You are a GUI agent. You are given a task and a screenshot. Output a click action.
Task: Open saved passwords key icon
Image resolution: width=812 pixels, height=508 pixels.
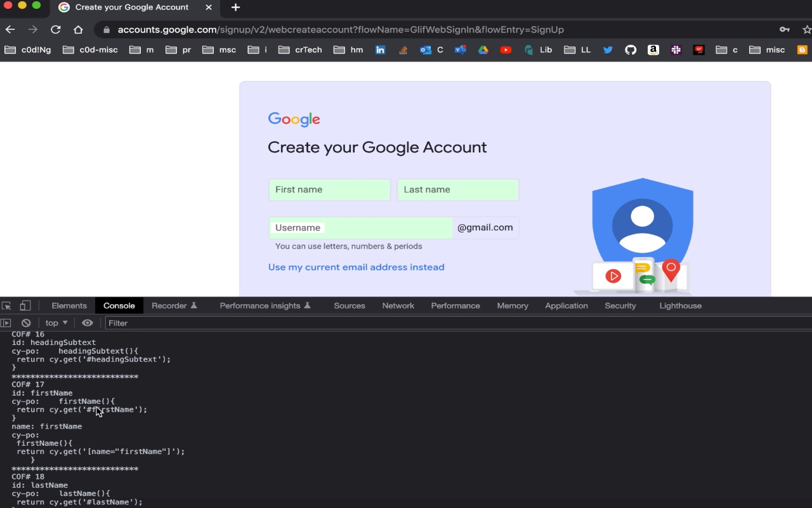785,29
